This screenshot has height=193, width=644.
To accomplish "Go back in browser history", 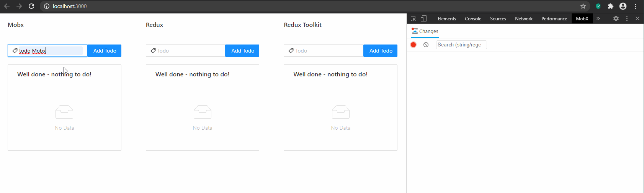I will tap(7, 6).
